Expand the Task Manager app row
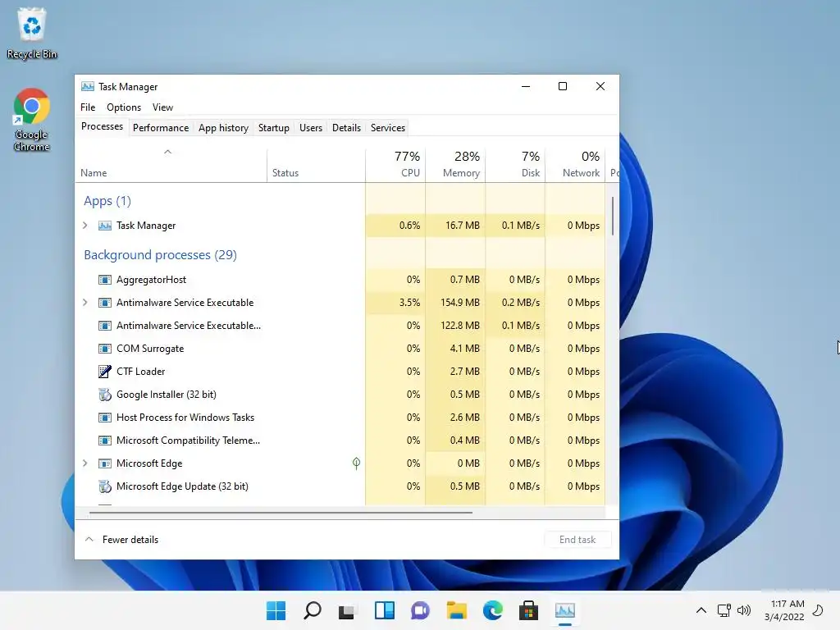840x630 pixels. (x=85, y=226)
